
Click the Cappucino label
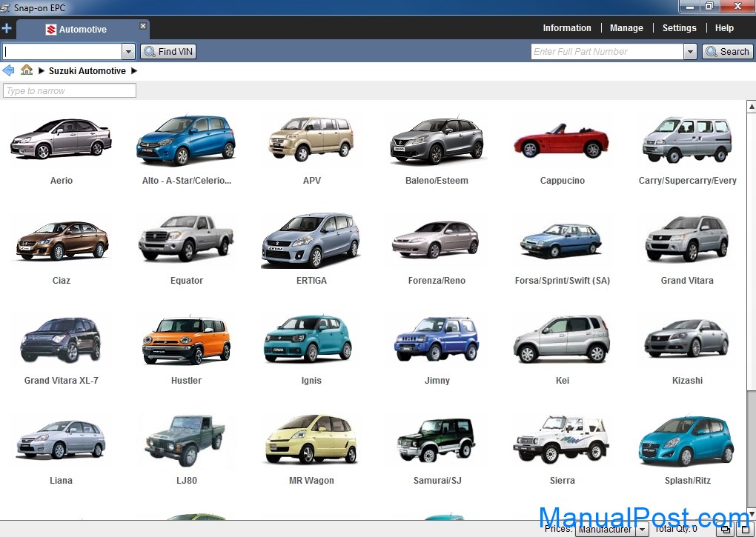(562, 181)
